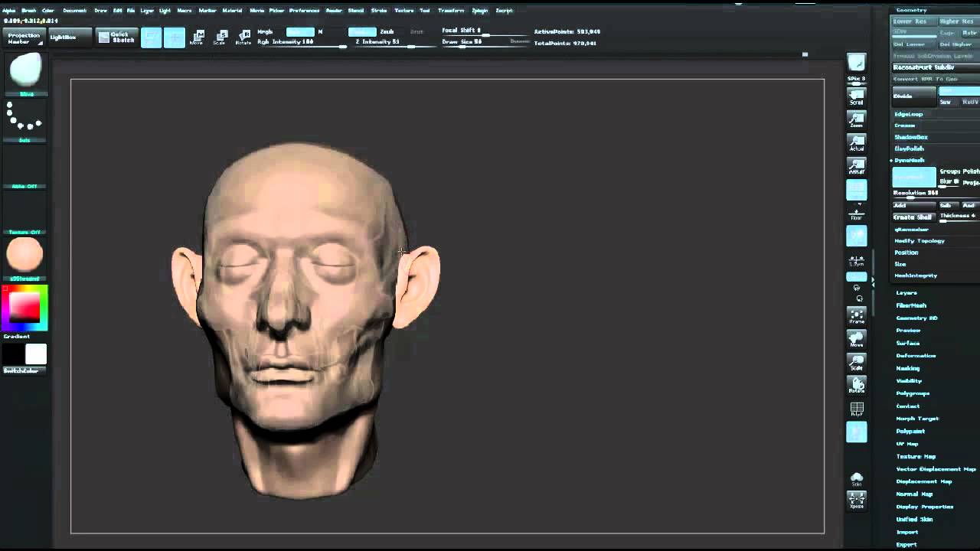Toggle the Rgb color mode
The height and width of the screenshot is (551, 980).
[300, 32]
